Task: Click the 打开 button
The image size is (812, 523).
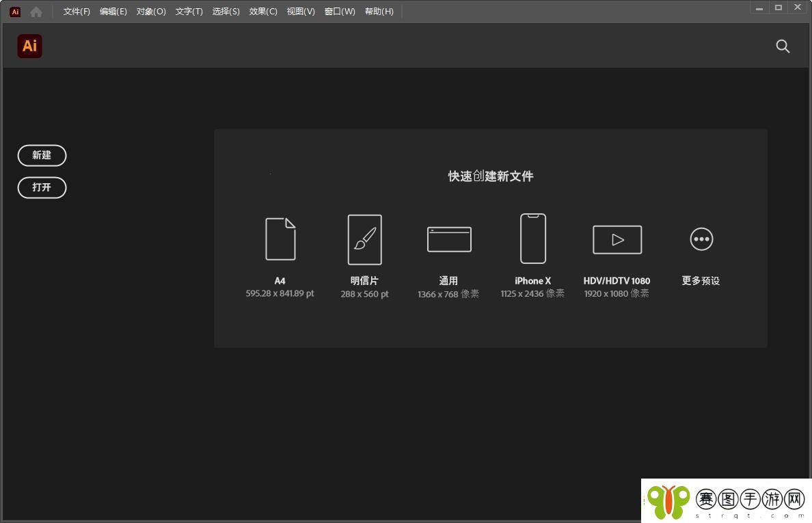Action: [42, 187]
